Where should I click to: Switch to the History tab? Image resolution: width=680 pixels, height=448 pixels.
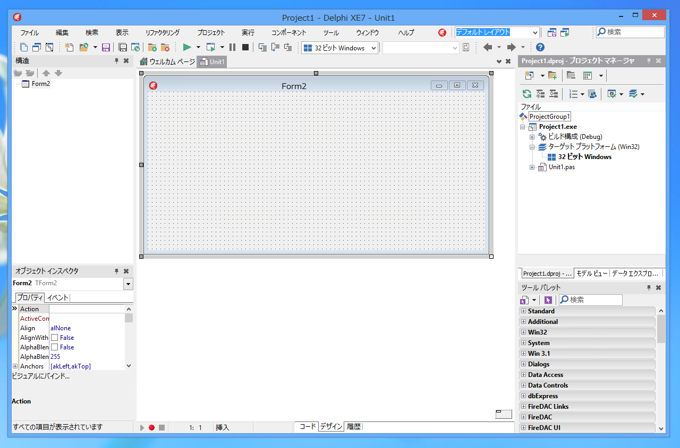pos(353,427)
